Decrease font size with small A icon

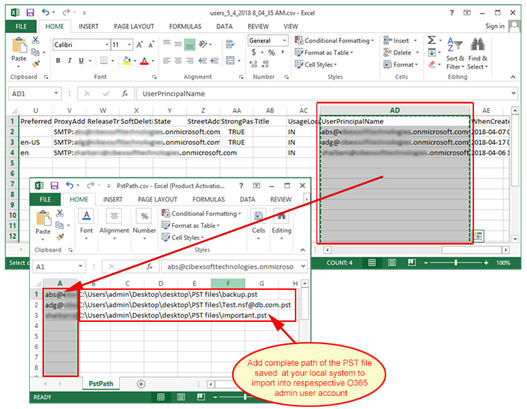tap(151, 44)
